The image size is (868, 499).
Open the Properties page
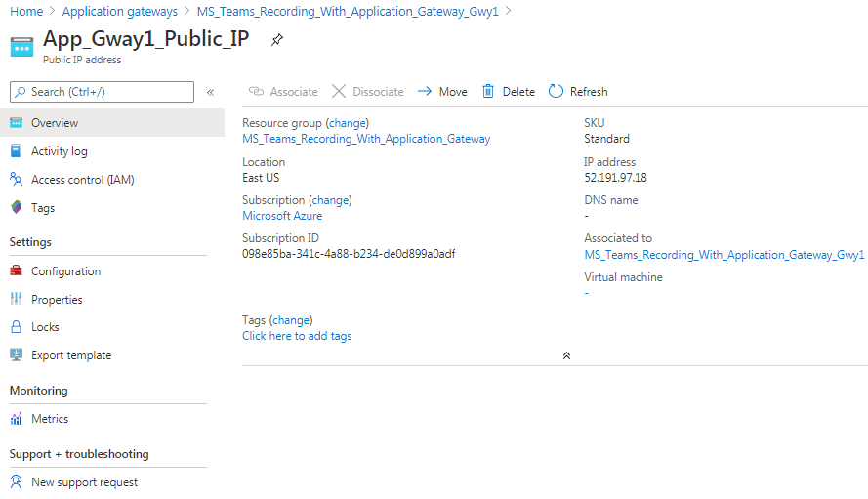click(57, 299)
